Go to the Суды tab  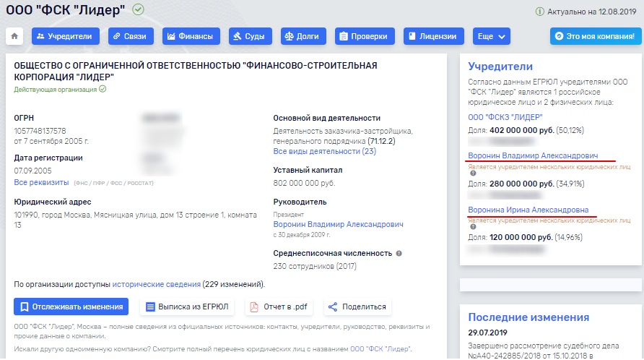250,36
